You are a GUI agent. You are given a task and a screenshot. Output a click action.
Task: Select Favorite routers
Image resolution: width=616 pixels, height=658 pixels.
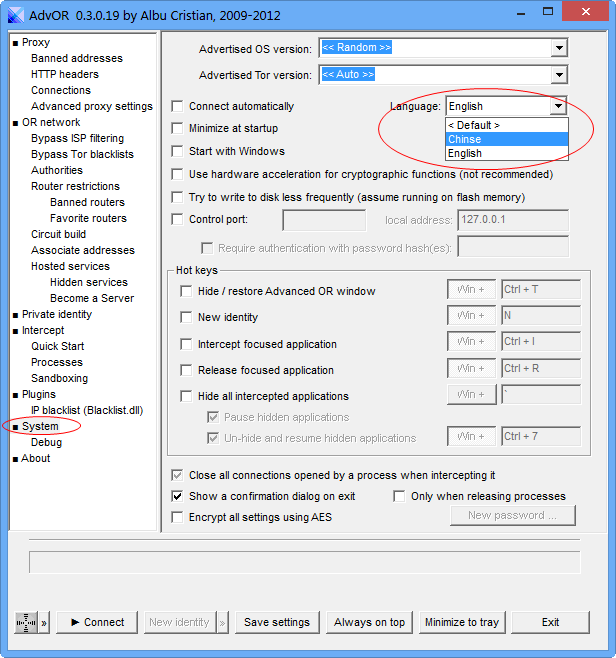[88, 218]
